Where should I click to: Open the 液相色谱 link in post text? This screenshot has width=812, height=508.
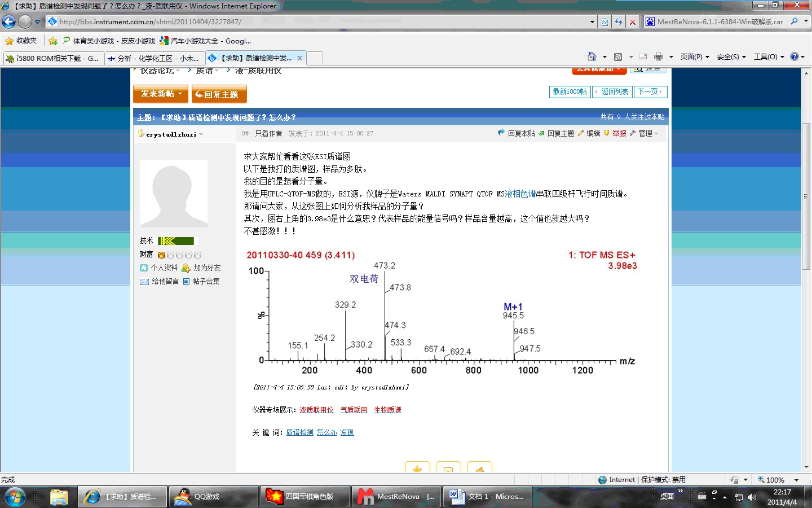[520, 194]
